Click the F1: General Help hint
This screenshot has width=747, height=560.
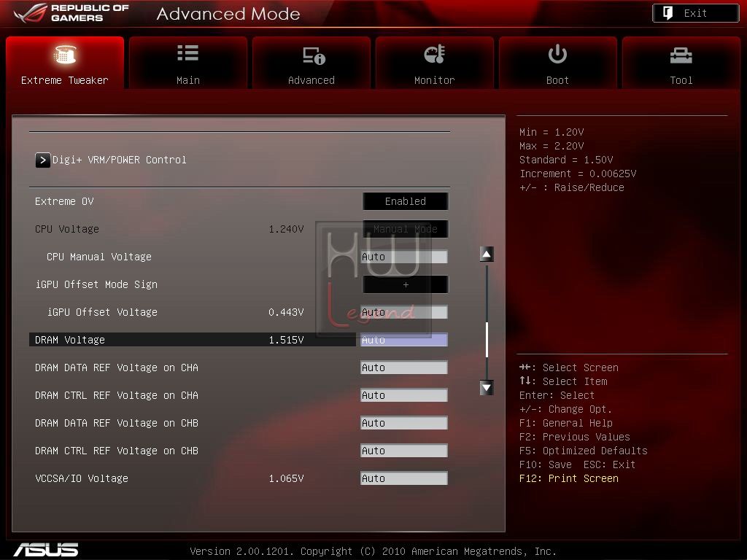[566, 423]
